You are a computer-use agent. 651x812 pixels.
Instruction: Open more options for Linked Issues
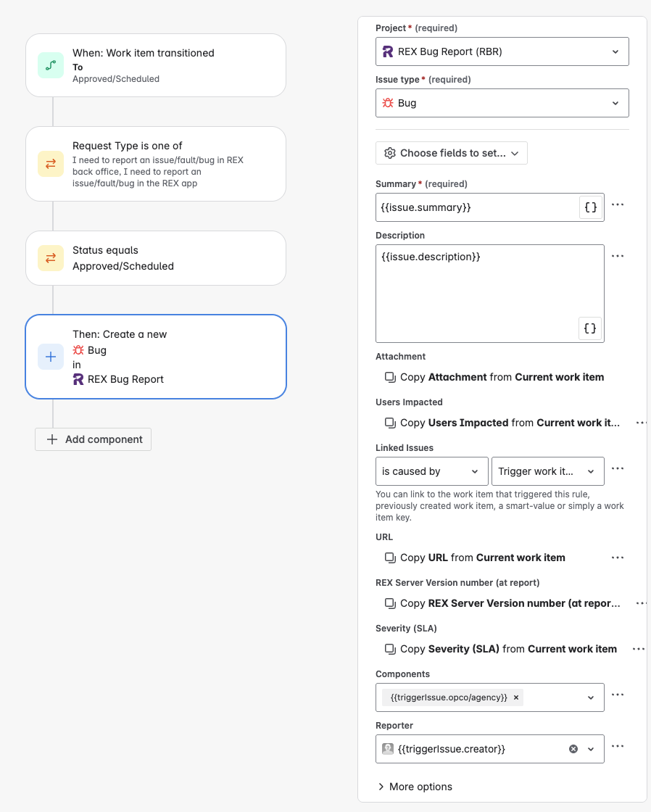pos(618,468)
